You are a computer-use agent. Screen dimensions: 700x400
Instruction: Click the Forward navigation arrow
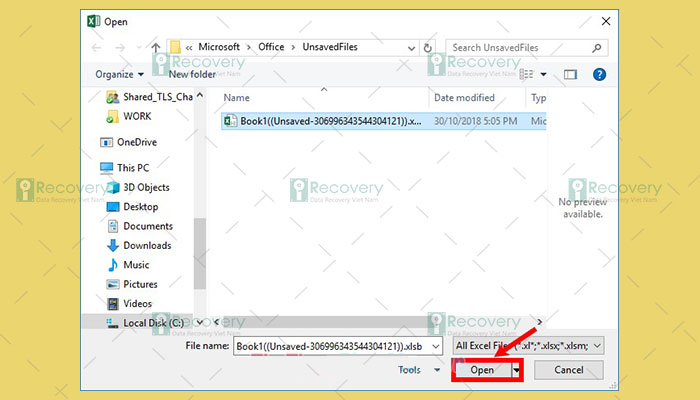point(120,47)
